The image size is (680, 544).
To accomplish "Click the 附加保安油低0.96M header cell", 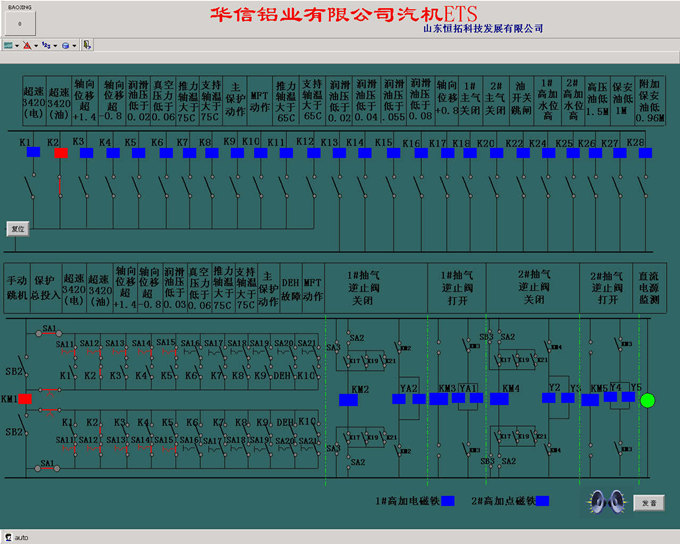I will point(649,101).
